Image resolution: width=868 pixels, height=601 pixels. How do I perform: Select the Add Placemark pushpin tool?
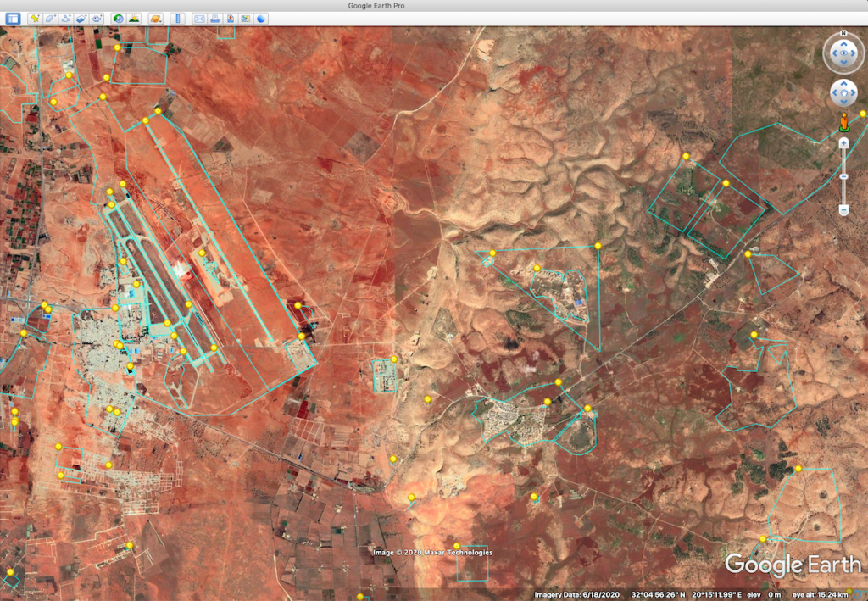(35, 19)
